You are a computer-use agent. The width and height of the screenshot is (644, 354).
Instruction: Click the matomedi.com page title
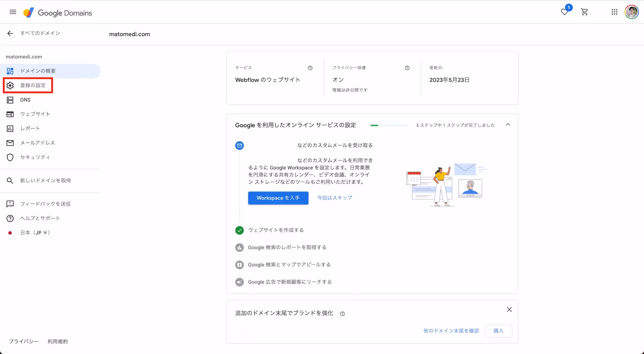pyautogui.click(x=129, y=34)
